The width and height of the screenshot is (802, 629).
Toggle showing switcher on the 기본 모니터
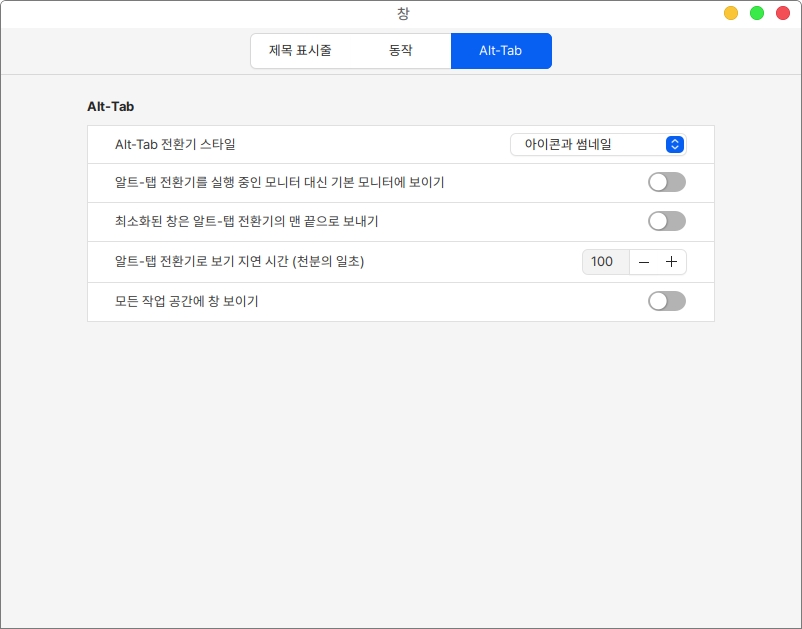pyautogui.click(x=666, y=182)
